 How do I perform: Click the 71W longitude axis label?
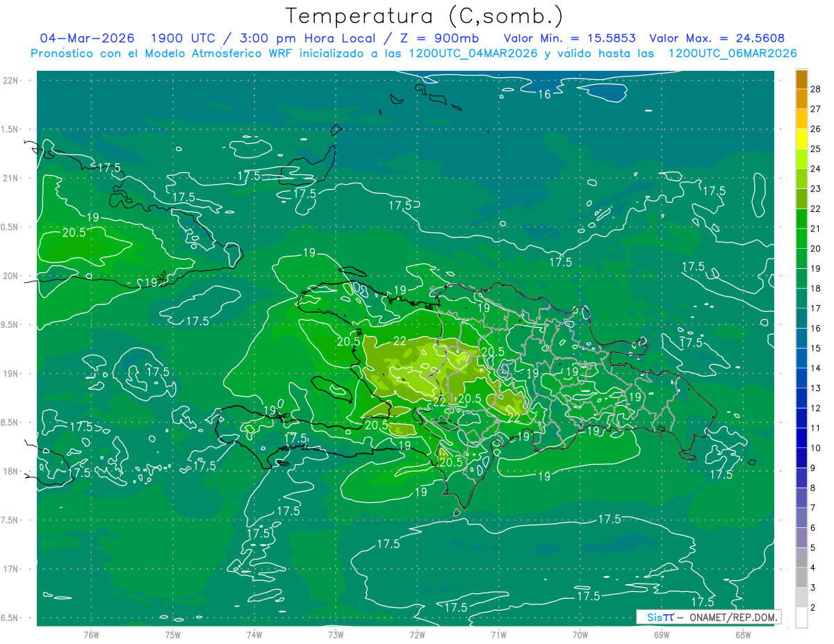[498, 634]
